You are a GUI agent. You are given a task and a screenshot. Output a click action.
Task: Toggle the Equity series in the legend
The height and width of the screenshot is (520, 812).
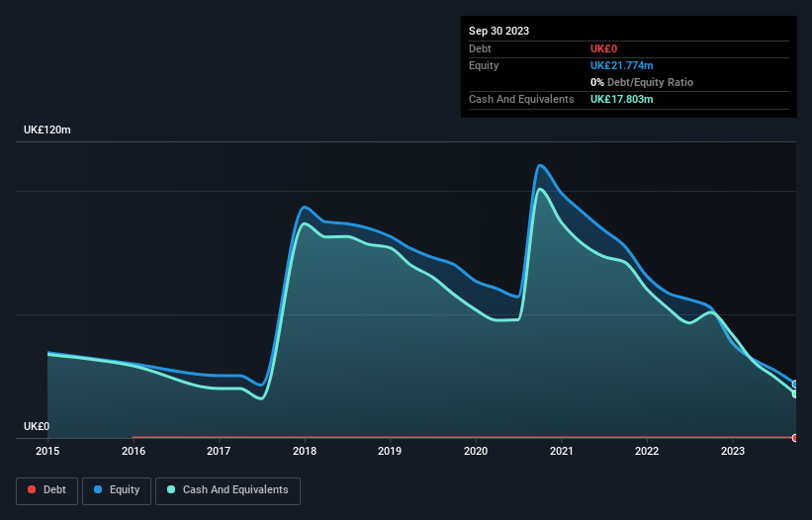click(117, 490)
